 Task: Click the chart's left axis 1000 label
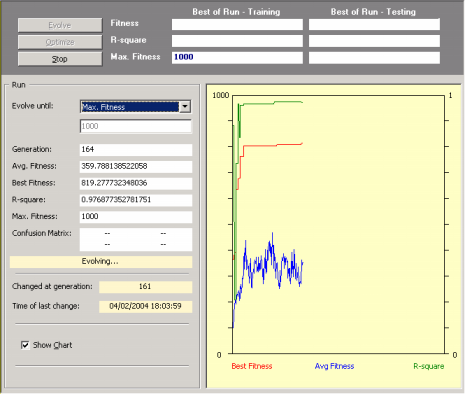pos(221,95)
